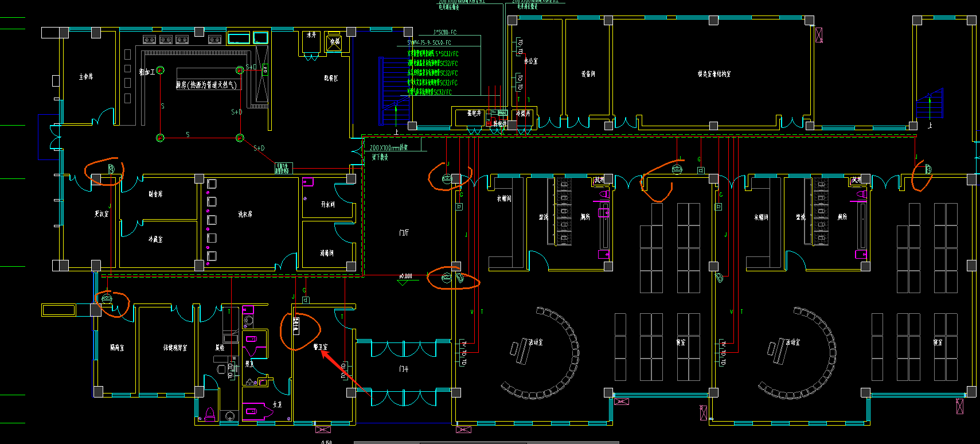Select the magenta sink symbol in 开水间
This screenshot has width=980, height=444.
[x=308, y=182]
